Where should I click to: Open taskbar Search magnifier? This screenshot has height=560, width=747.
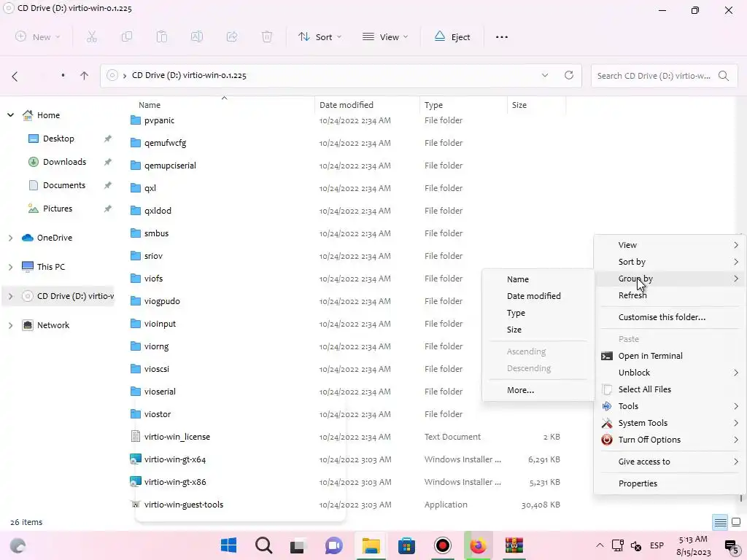point(263,545)
